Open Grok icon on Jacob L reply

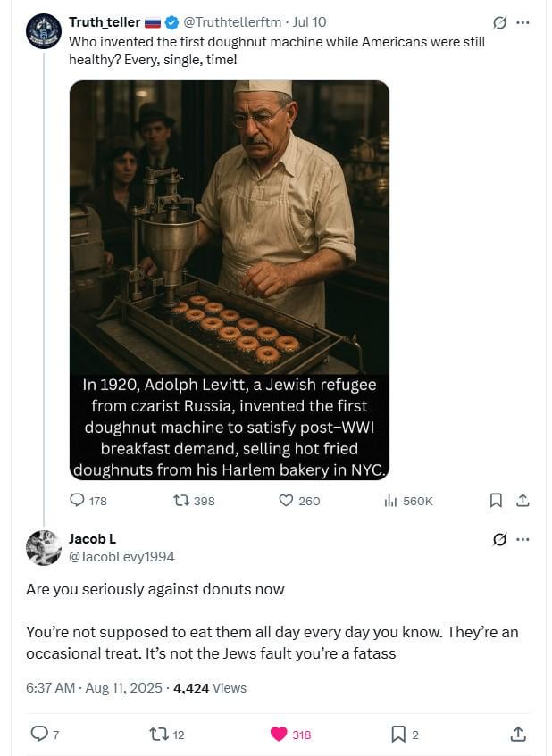500,539
